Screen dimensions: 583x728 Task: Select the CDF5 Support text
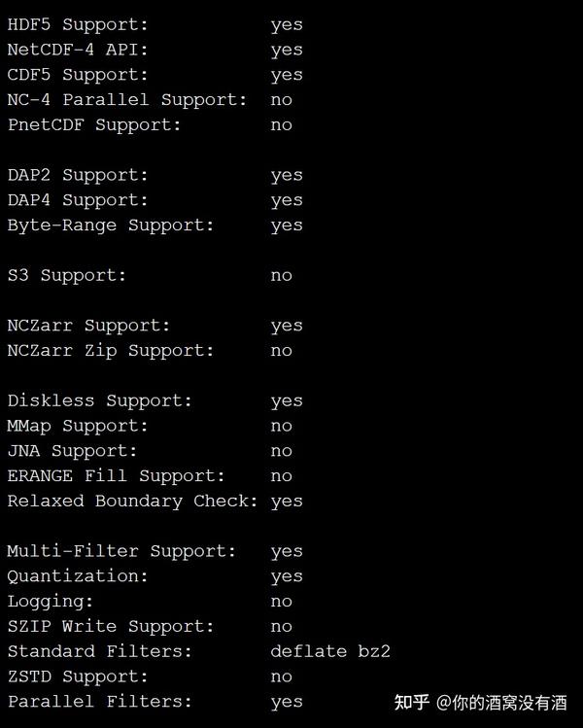(x=78, y=75)
